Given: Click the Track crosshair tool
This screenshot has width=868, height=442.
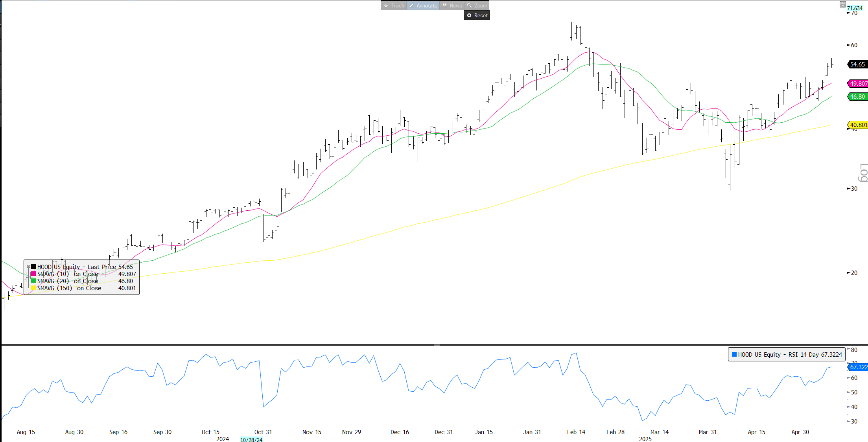Looking at the screenshot, I should (x=394, y=6).
